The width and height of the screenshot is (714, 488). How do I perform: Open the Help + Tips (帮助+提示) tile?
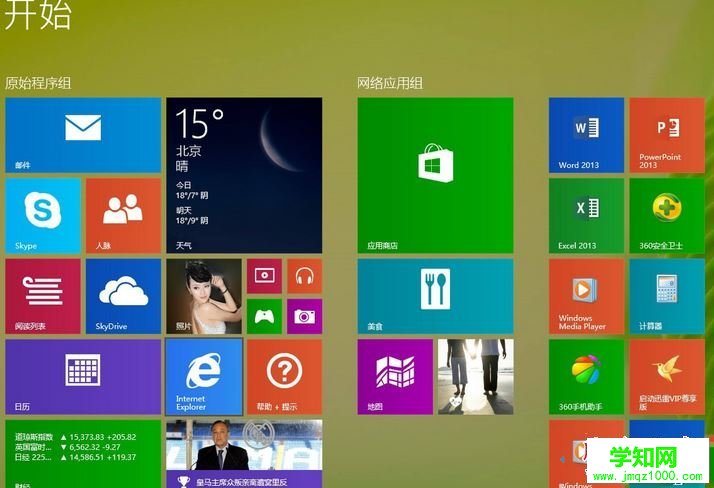[285, 377]
